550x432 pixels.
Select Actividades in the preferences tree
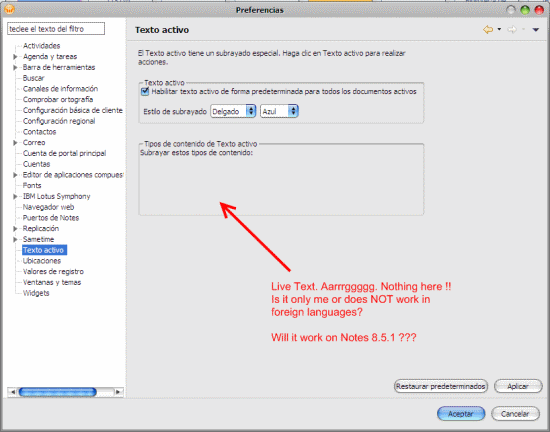click(41, 46)
